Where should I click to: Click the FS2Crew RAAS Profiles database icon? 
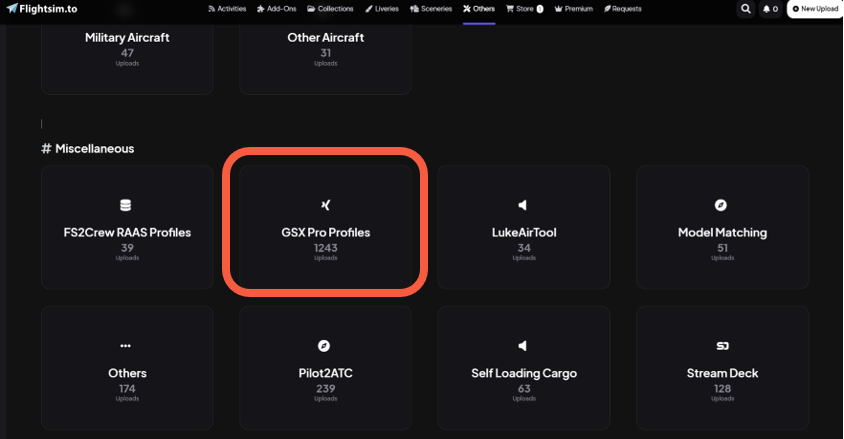(125, 205)
